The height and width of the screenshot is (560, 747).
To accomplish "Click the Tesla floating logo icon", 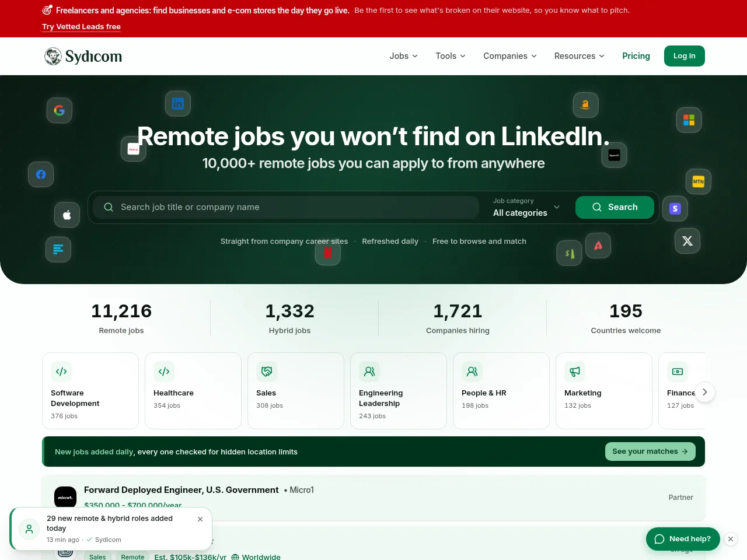I will [x=134, y=149].
